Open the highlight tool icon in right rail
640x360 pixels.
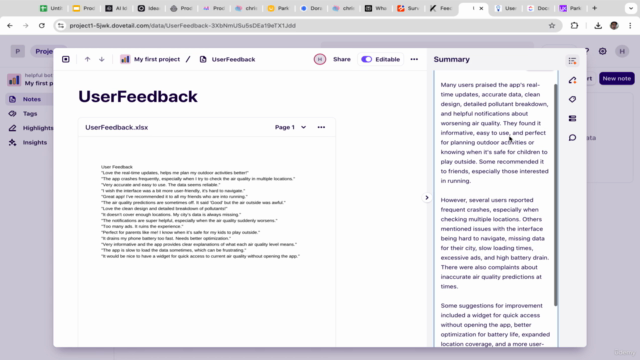click(x=572, y=80)
